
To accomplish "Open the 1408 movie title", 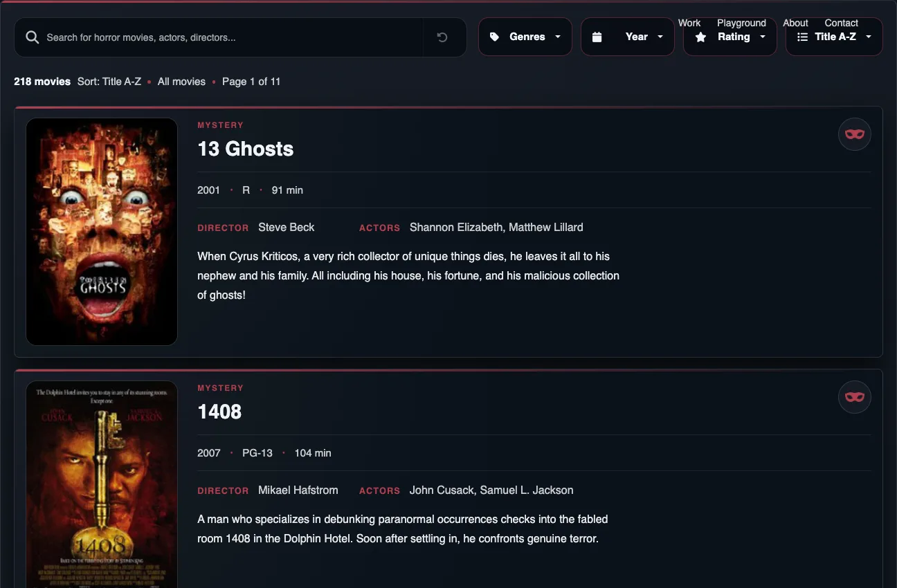I will [219, 412].
